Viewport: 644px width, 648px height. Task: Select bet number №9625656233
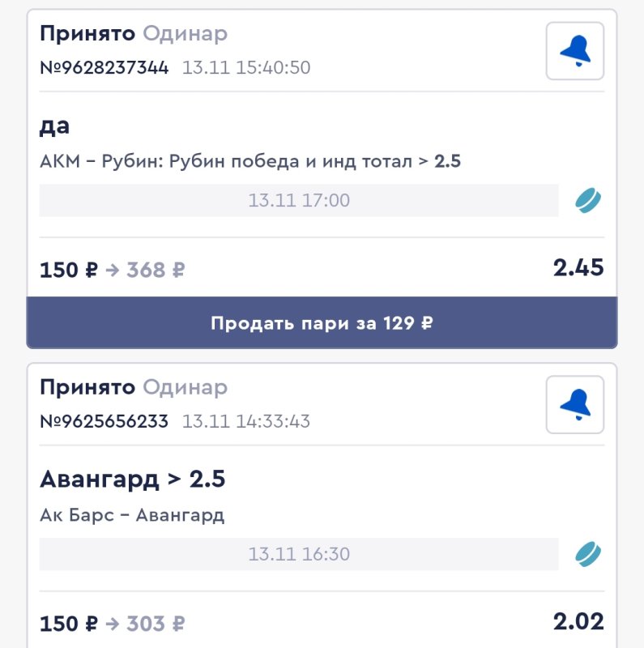coord(104,421)
